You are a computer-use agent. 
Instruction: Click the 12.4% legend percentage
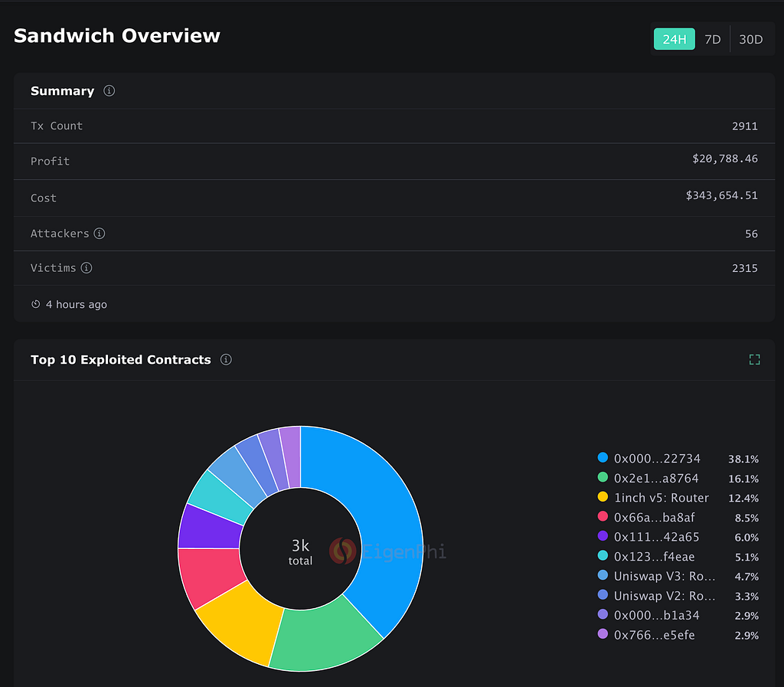click(743, 498)
